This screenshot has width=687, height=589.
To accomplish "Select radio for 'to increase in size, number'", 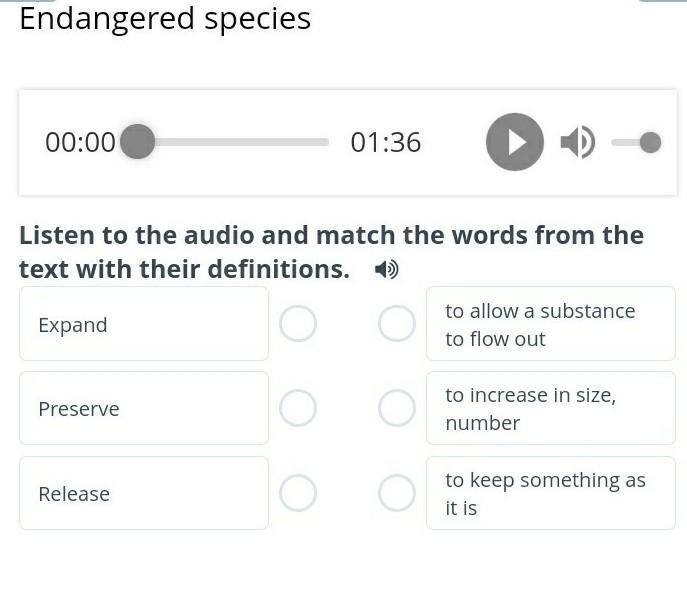I will pyautogui.click(x=397, y=408).
